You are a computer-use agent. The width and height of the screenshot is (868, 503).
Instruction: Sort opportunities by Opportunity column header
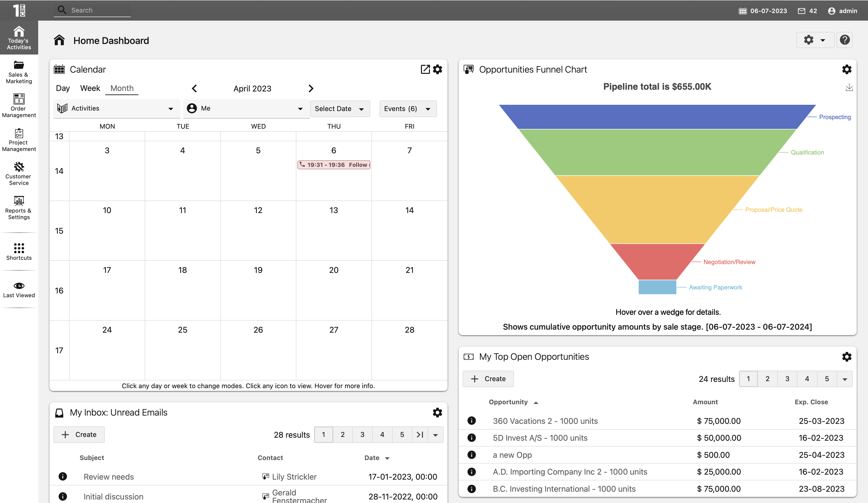[x=508, y=402]
